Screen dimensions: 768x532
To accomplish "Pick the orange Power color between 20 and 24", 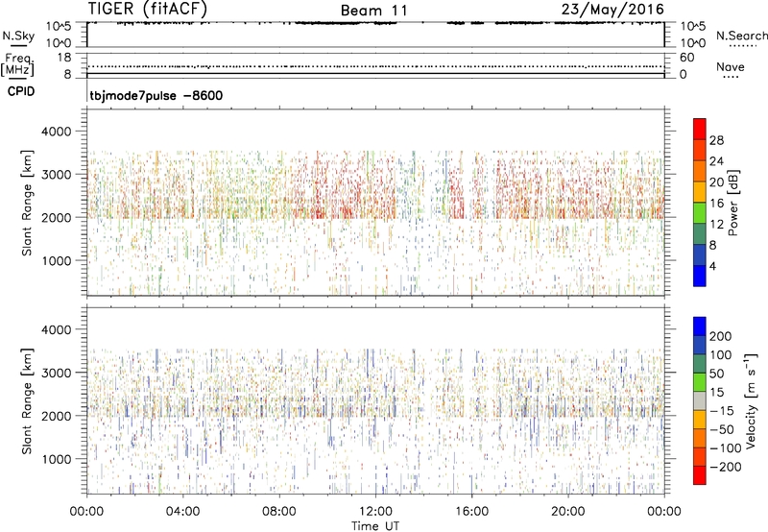I will (x=700, y=172).
